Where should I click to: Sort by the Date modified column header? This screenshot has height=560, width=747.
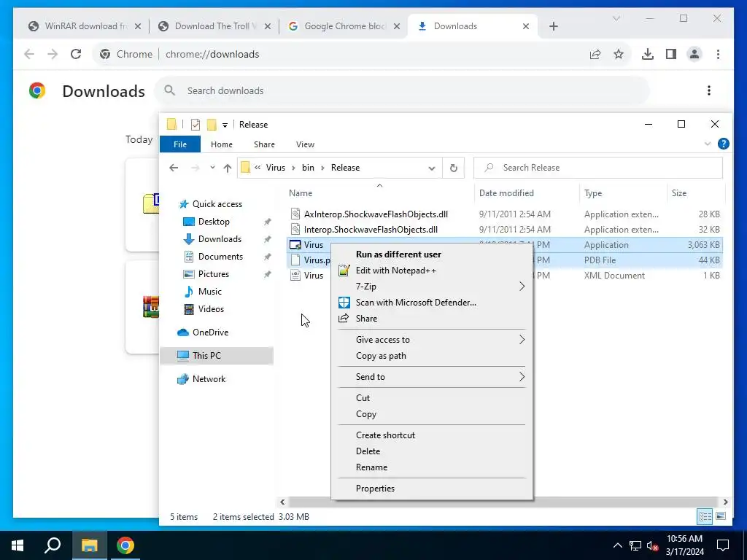coord(506,192)
